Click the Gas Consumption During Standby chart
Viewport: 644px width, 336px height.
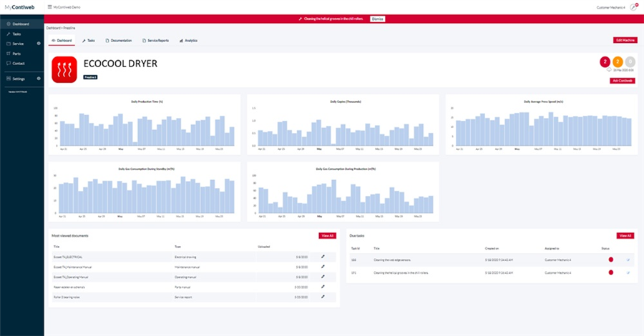(x=145, y=192)
